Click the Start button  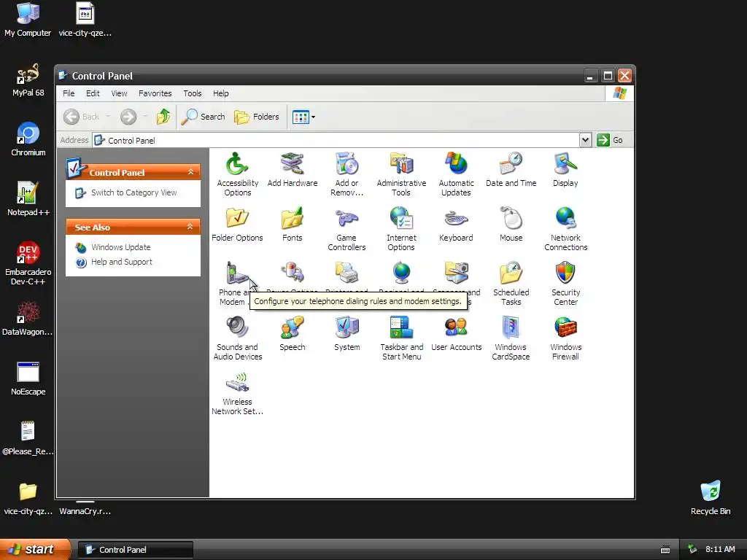tap(35, 549)
